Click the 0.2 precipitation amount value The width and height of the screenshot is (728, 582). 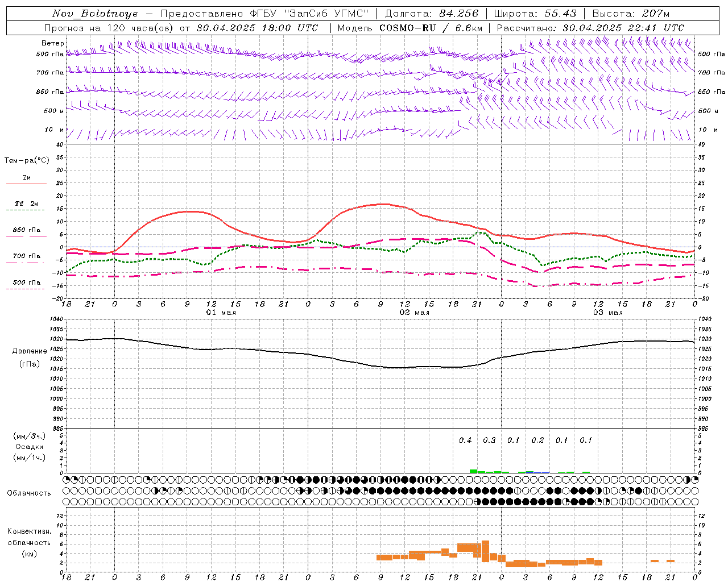[537, 440]
